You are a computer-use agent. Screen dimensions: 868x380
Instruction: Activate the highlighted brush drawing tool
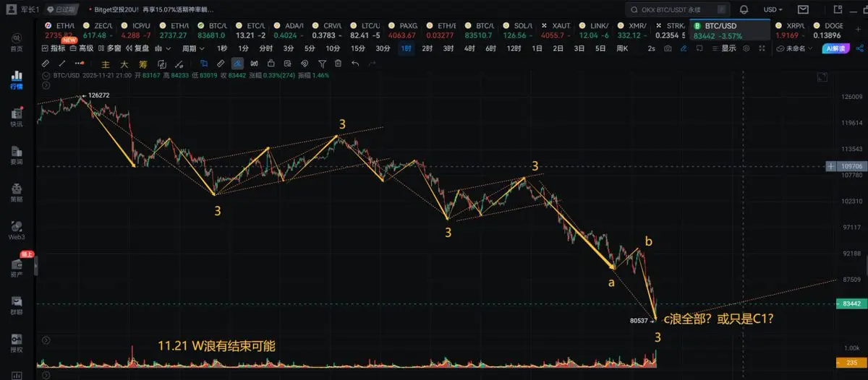(x=237, y=64)
